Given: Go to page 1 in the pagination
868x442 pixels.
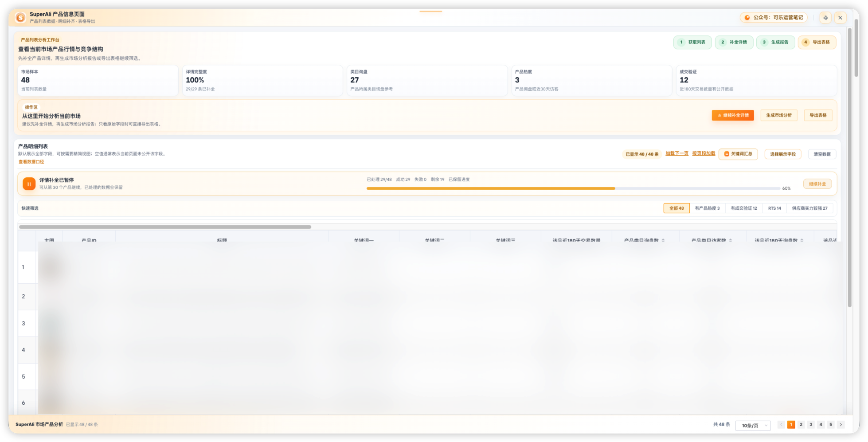Looking at the screenshot, I should [791, 425].
